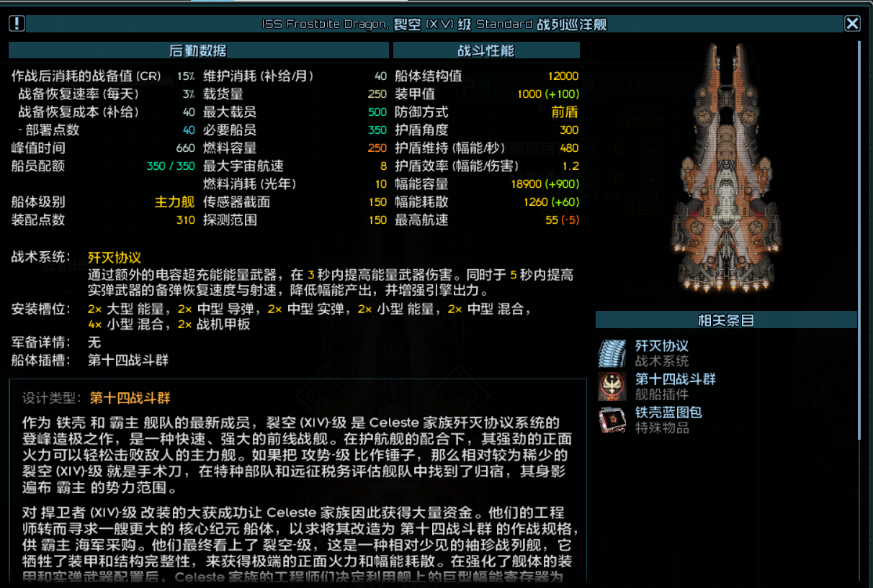873x588 pixels.
Task: Click the 船体结构值 value 12000
Action: [x=563, y=76]
